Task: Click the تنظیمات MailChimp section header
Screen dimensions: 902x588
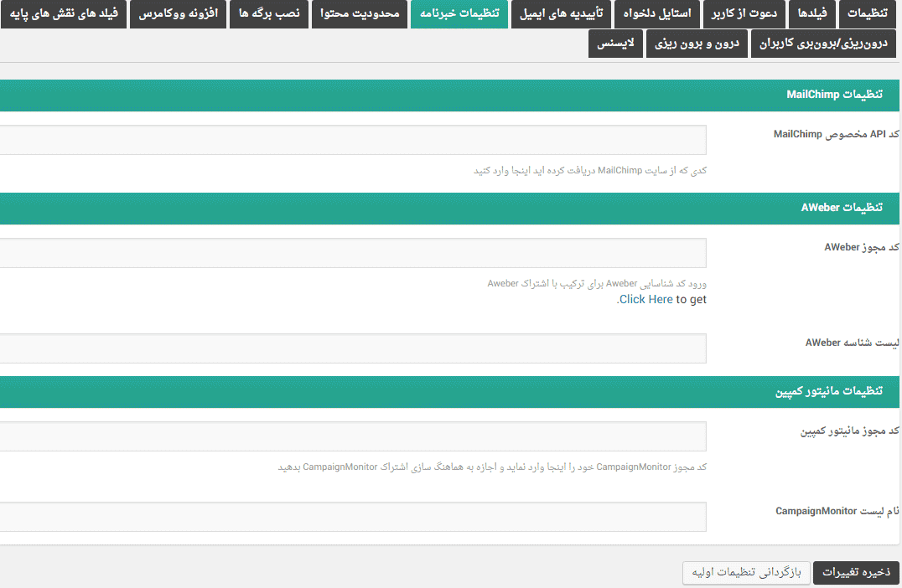Action: 450,95
